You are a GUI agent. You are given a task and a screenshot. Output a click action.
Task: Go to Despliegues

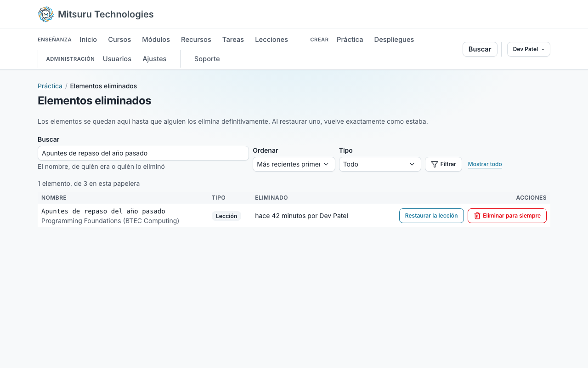coord(394,40)
